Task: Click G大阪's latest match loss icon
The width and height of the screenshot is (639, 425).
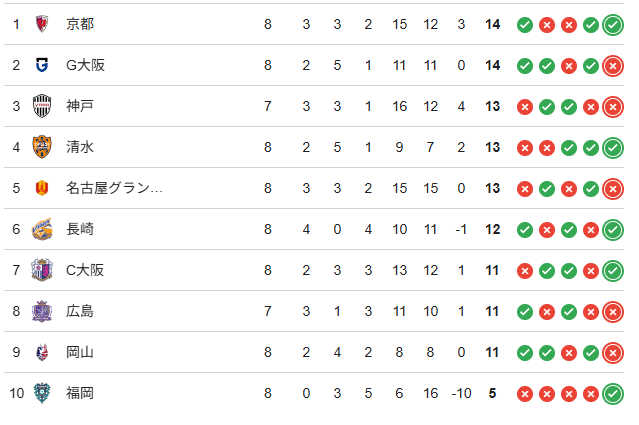Action: (x=613, y=65)
